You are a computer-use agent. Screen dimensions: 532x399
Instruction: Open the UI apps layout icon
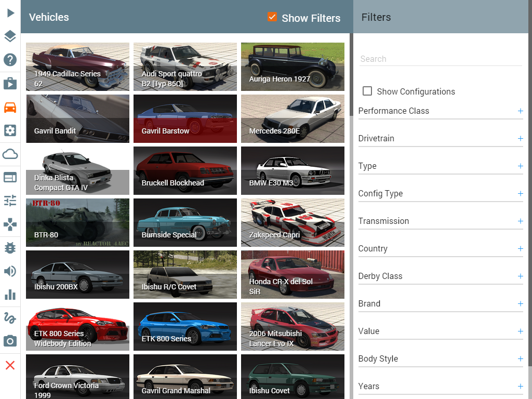(x=10, y=177)
